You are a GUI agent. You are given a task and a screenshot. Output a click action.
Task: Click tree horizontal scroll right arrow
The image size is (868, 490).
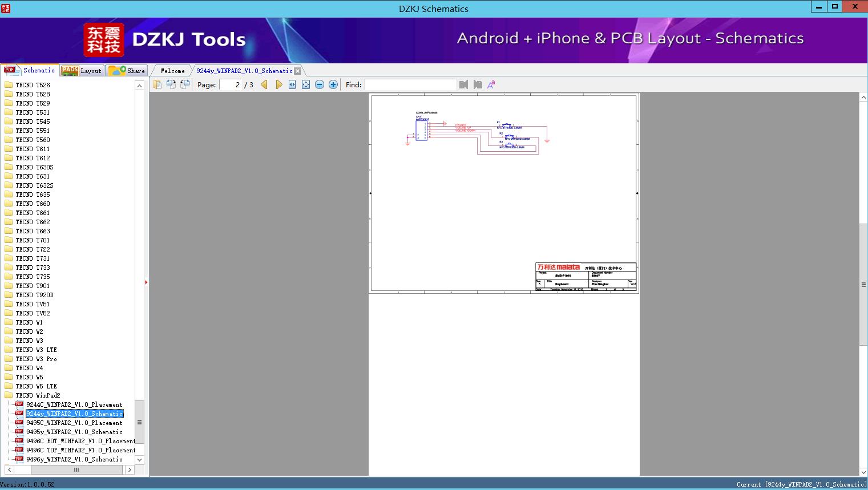[x=130, y=470]
